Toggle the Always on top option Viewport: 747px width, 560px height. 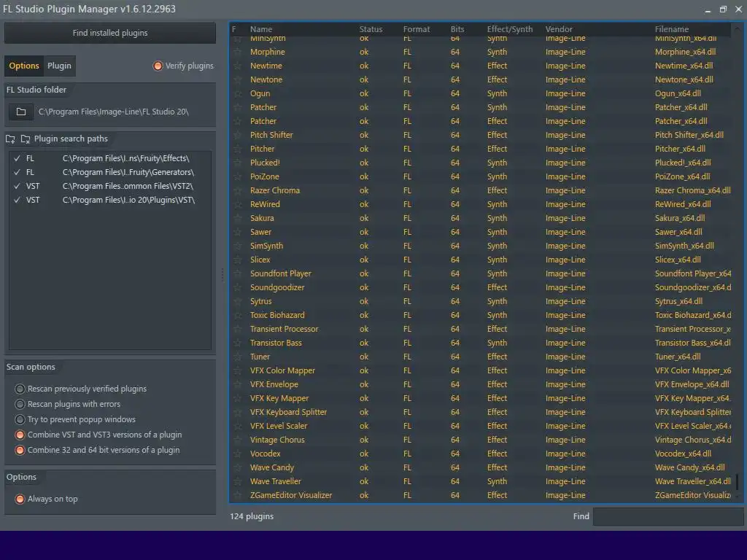pos(20,499)
